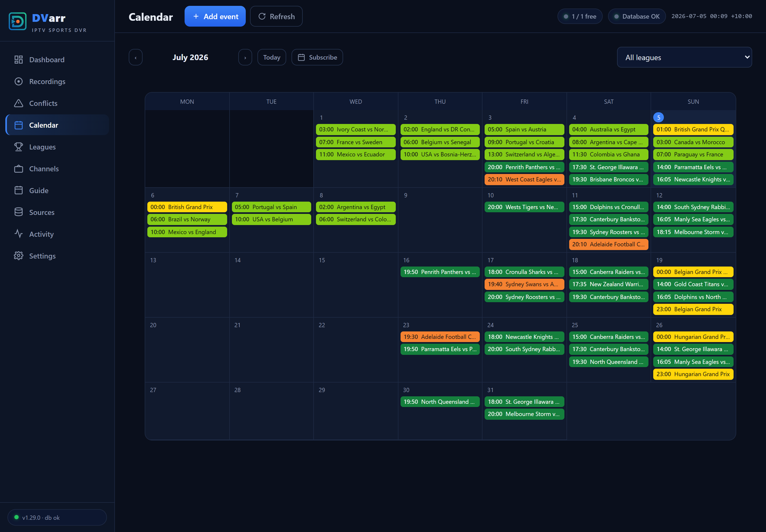The width and height of the screenshot is (766, 532).
Task: Open the Brazil vs Norway event
Action: click(x=187, y=219)
